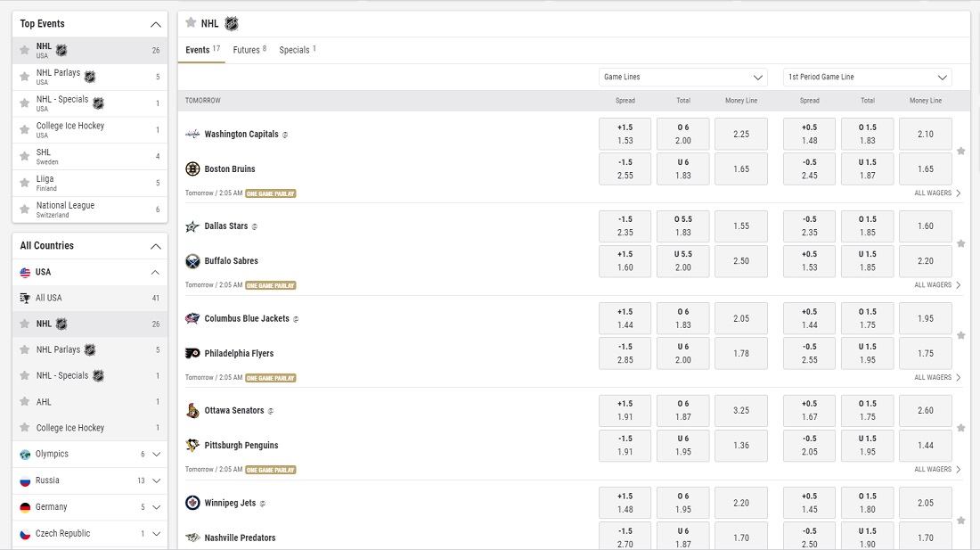The width and height of the screenshot is (980, 550).
Task: Click the Washington Capitals team logo
Action: (194, 134)
